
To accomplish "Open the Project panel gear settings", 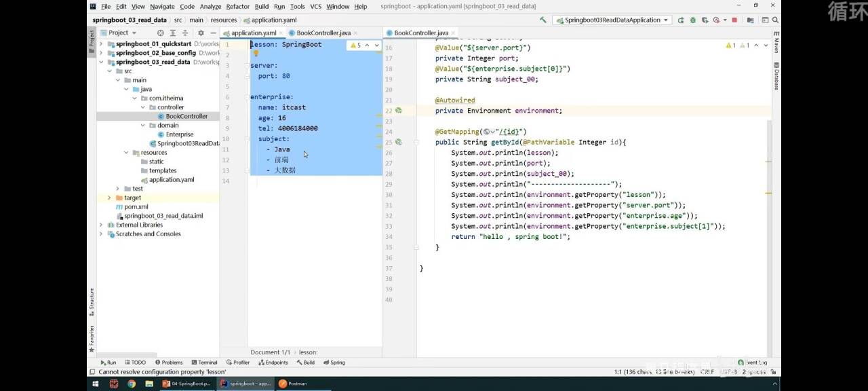I will click(x=201, y=33).
